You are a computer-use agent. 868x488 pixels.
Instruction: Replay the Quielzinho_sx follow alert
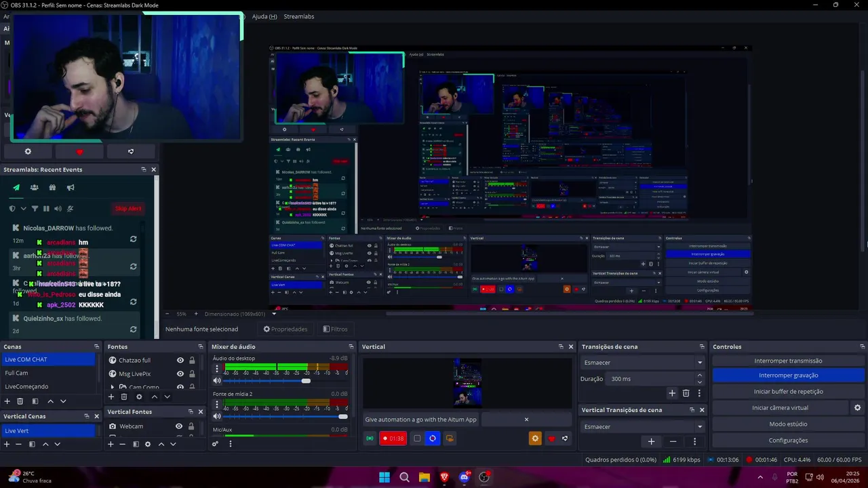click(x=134, y=329)
